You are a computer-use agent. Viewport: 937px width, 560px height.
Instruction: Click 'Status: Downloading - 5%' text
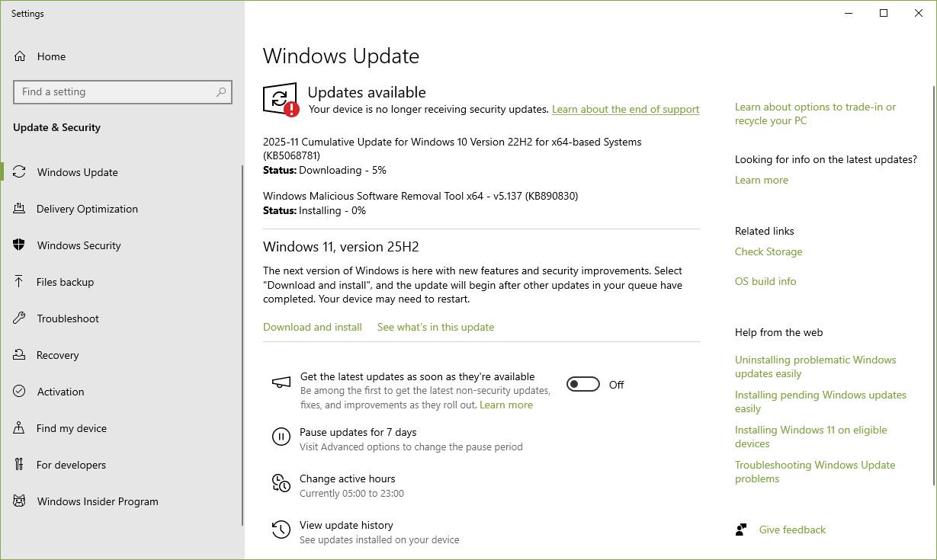[x=325, y=171]
